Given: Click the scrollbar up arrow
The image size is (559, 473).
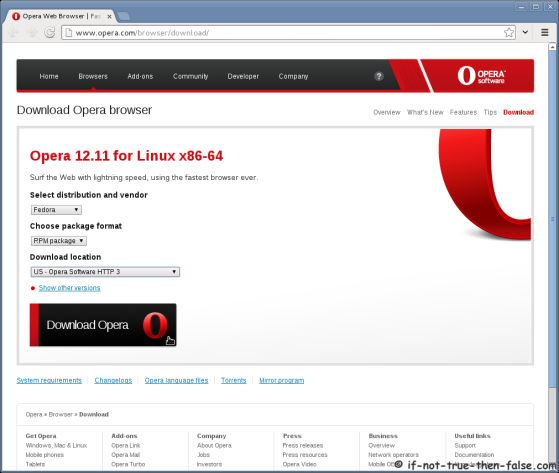Looking at the screenshot, I should (552, 47).
